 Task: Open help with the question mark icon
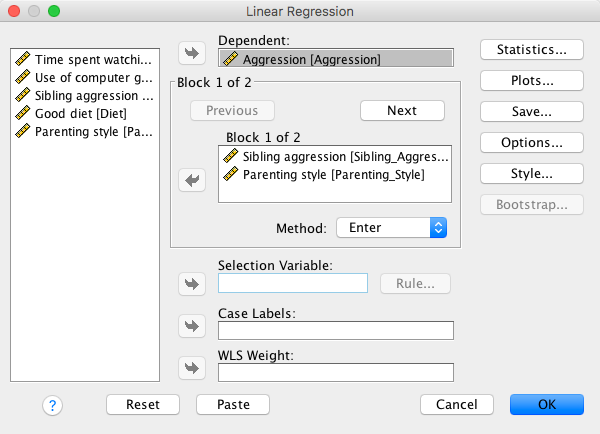pyautogui.click(x=53, y=405)
